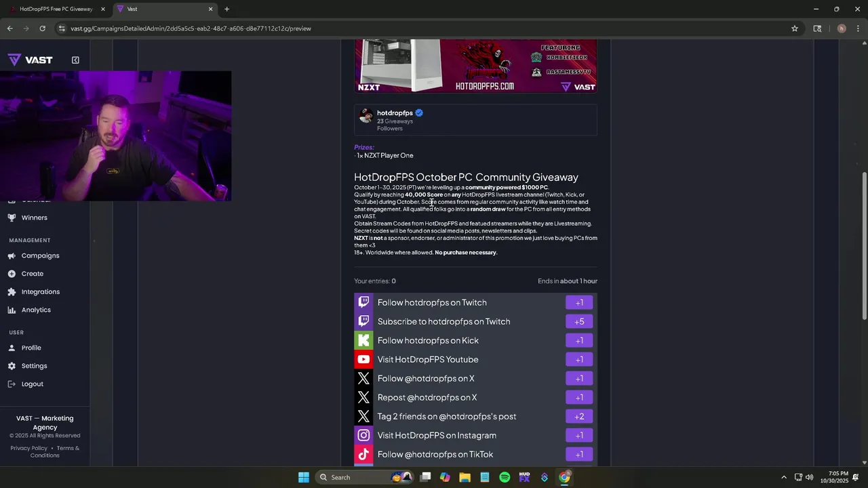The image size is (868, 488).
Task: Click +5 for Subscribe to hotdropfps on Twitch
Action: click(x=579, y=321)
